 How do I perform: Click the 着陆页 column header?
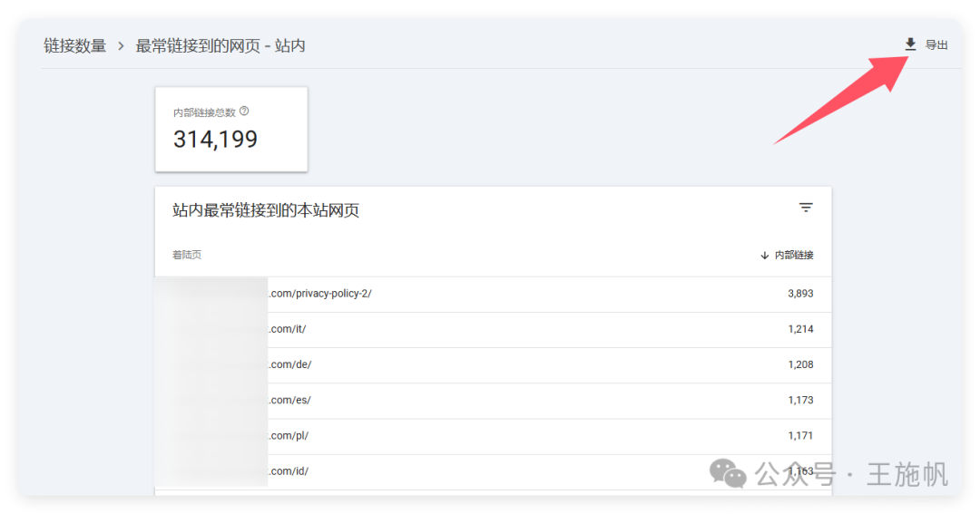click(187, 255)
